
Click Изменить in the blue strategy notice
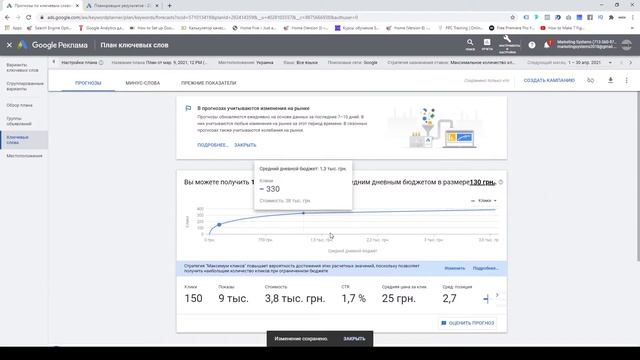455,268
